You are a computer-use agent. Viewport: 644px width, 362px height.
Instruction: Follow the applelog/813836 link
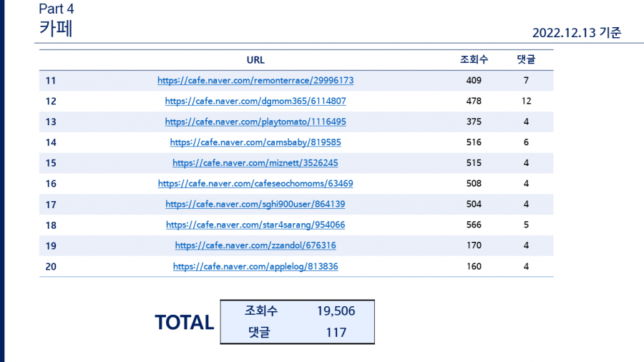click(x=255, y=266)
